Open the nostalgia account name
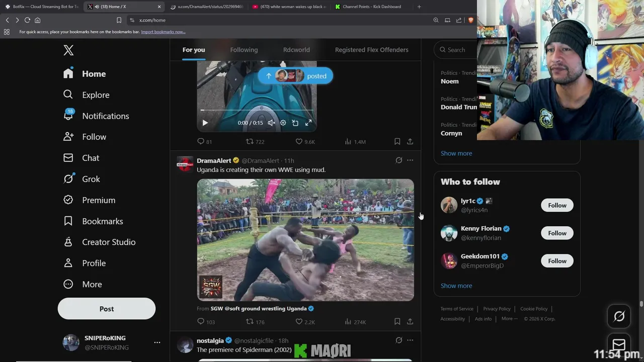Screen dimensions: 644x362 pyautogui.click(x=210, y=340)
